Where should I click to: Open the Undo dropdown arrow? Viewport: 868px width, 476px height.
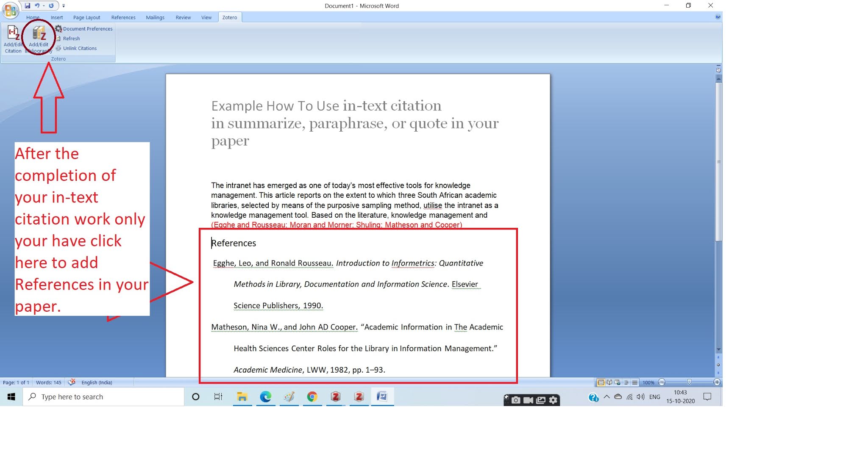(43, 6)
